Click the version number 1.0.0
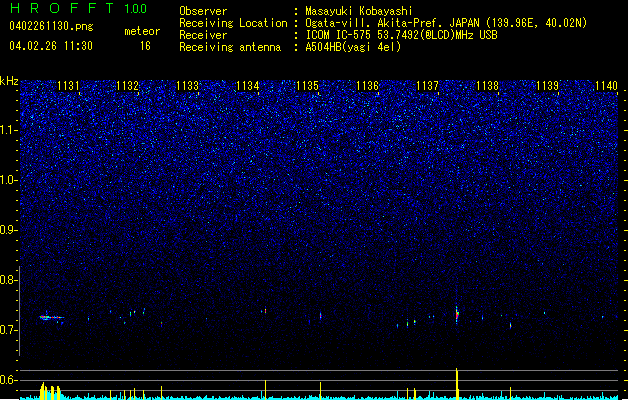The width and height of the screenshot is (629, 400). tap(136, 9)
